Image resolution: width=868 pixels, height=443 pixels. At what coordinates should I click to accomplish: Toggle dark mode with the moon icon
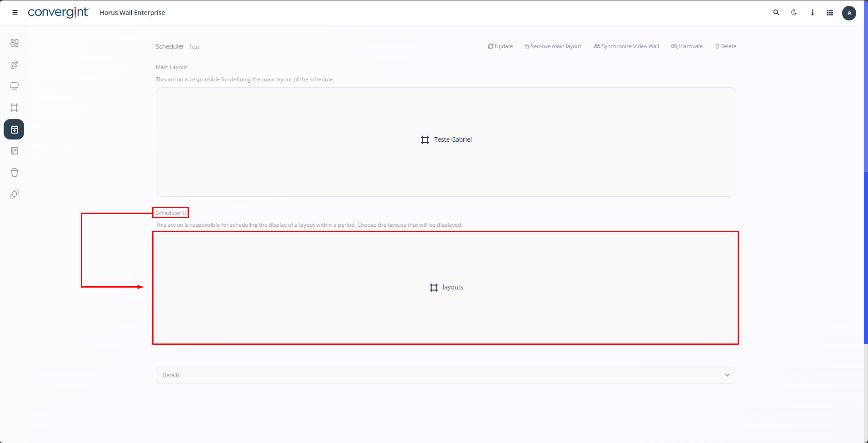coord(794,13)
